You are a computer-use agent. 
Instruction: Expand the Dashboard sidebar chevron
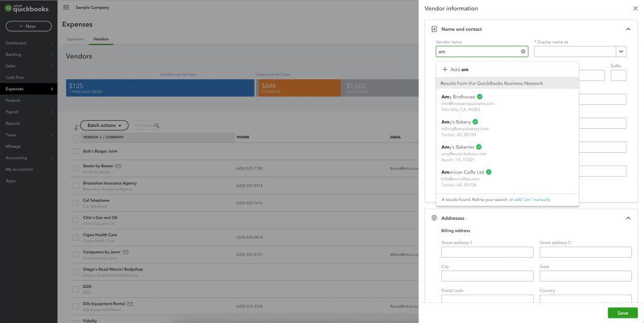coord(52,43)
